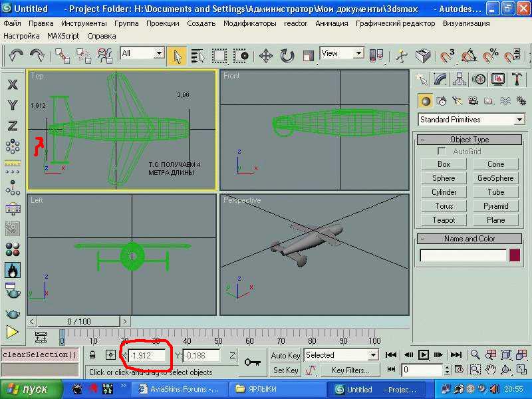Image resolution: width=532 pixels, height=399 pixels.
Task: Enable the AutoGrid checkbox
Action: pyautogui.click(x=442, y=151)
